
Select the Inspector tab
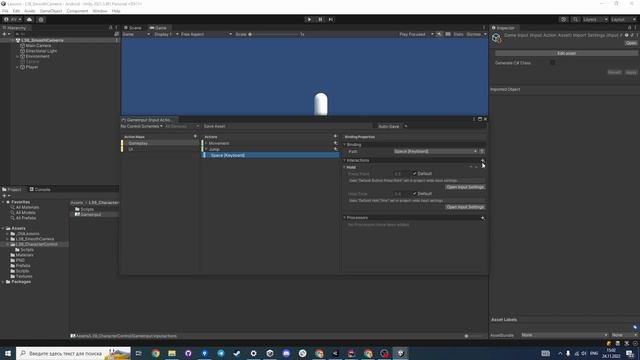pos(504,28)
